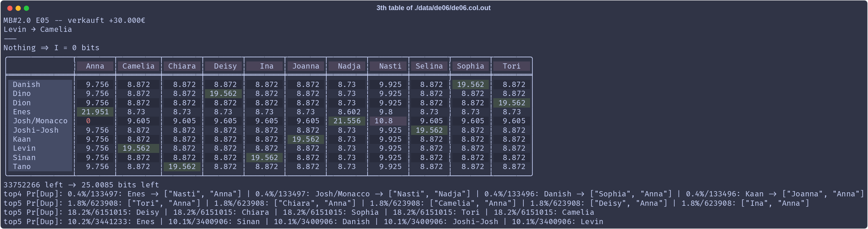
Task: Click the red close window button
Action: click(10, 8)
